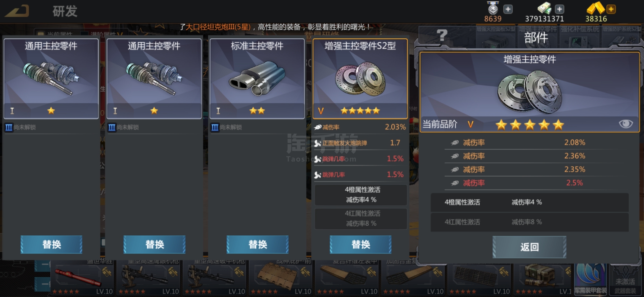Open the question mark help icon
644x297 pixels.
442,35
